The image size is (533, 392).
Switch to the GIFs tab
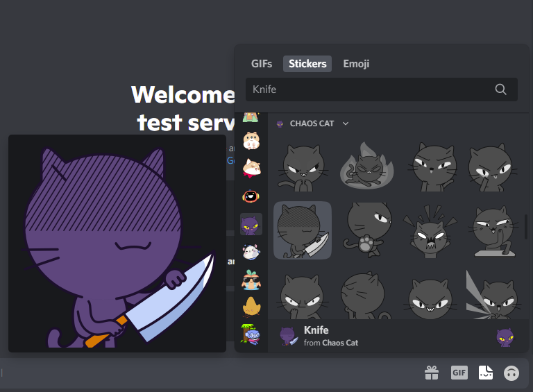coord(262,64)
